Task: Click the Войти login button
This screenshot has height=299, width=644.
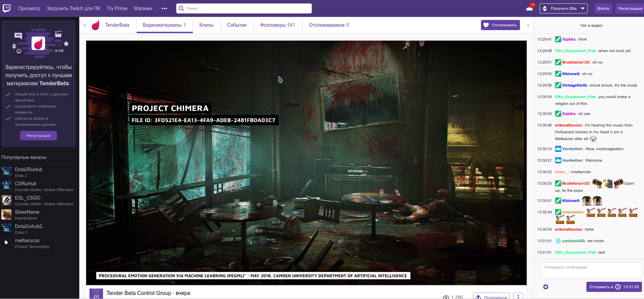Action: (x=603, y=8)
